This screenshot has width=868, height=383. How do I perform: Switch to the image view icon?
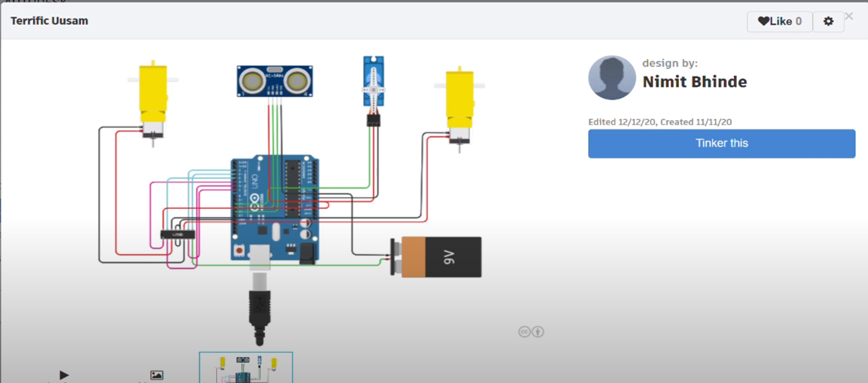click(157, 375)
